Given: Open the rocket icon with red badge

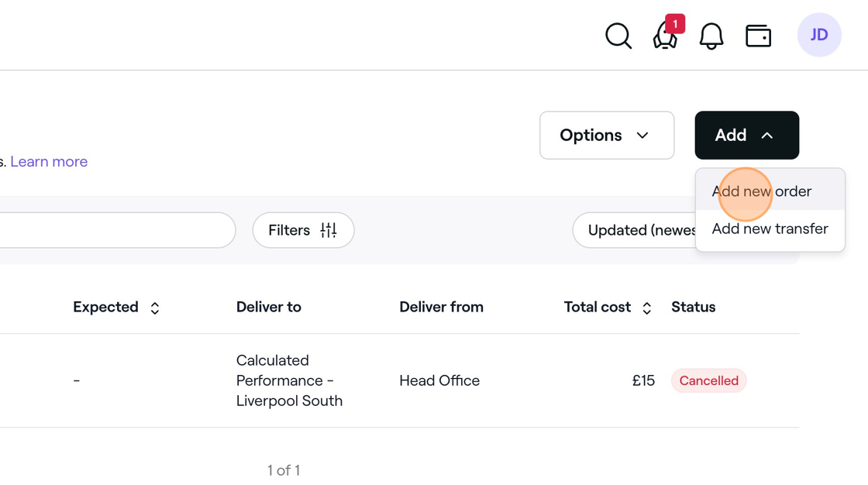Looking at the screenshot, I should (x=666, y=34).
